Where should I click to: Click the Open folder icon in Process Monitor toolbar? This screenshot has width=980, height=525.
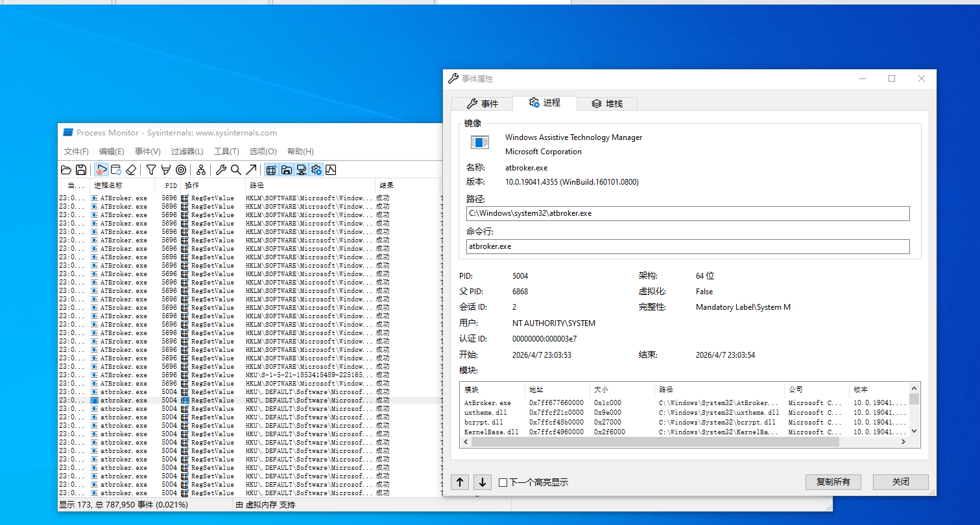click(x=66, y=170)
